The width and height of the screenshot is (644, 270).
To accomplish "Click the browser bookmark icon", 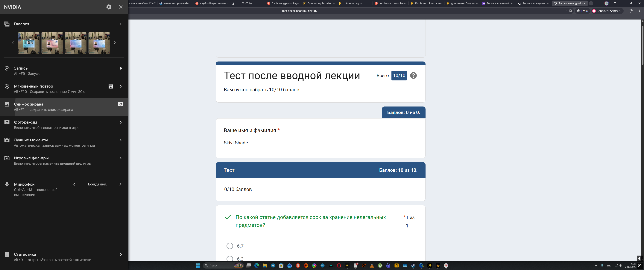I will [570, 11].
